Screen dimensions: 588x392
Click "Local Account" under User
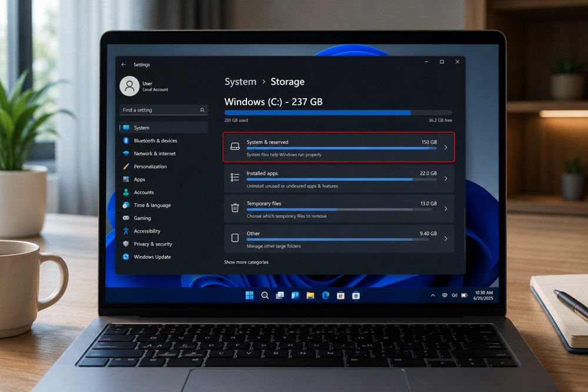pos(155,89)
